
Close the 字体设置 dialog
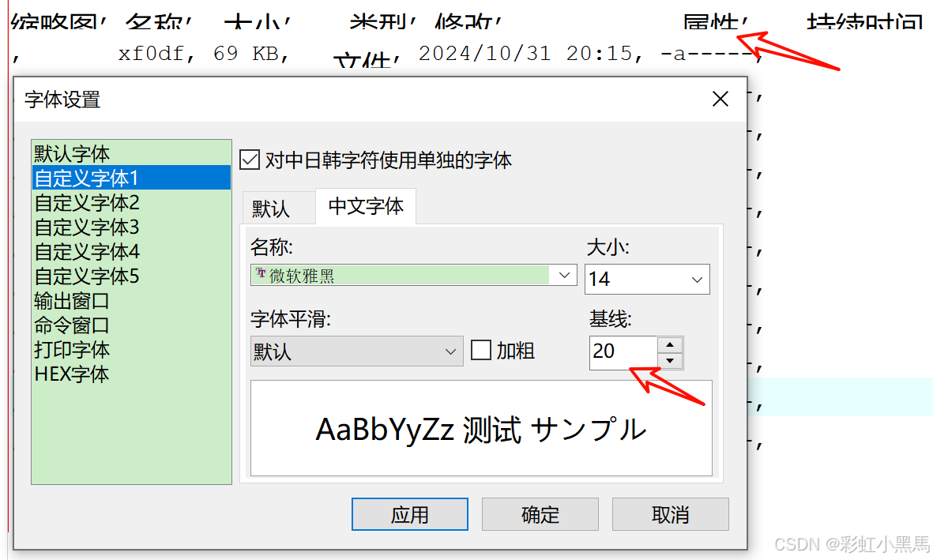[720, 99]
